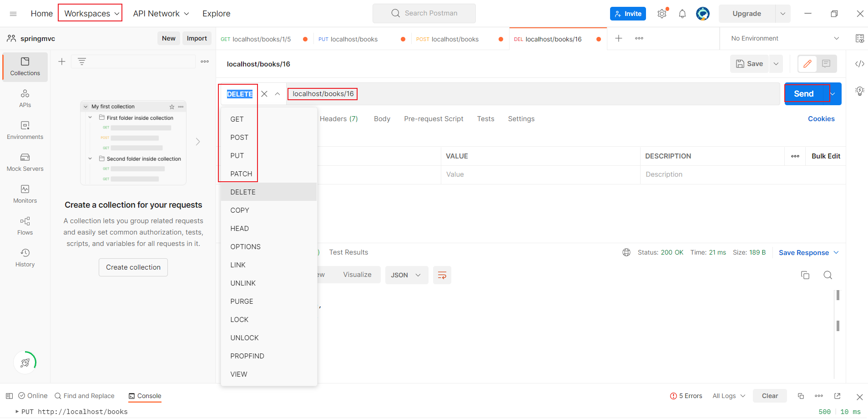Expand the Upgrade dropdown arrow

coord(783,14)
